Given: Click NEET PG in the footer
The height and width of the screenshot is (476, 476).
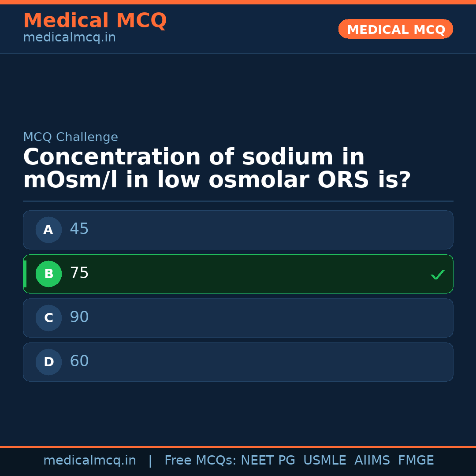Looking at the screenshot, I should pos(268,460).
